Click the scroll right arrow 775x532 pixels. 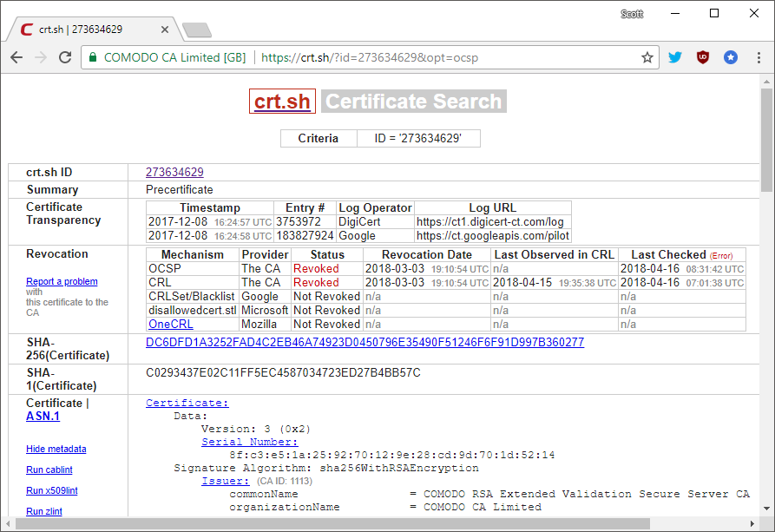pyautogui.click(x=752, y=523)
